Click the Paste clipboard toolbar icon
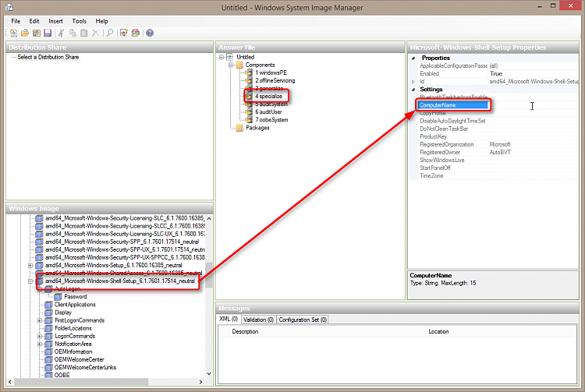This screenshot has width=585, height=392. tap(84, 34)
